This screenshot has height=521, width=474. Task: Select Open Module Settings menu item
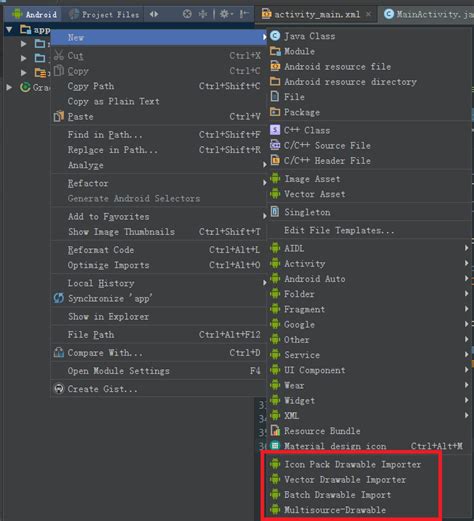(x=159, y=371)
